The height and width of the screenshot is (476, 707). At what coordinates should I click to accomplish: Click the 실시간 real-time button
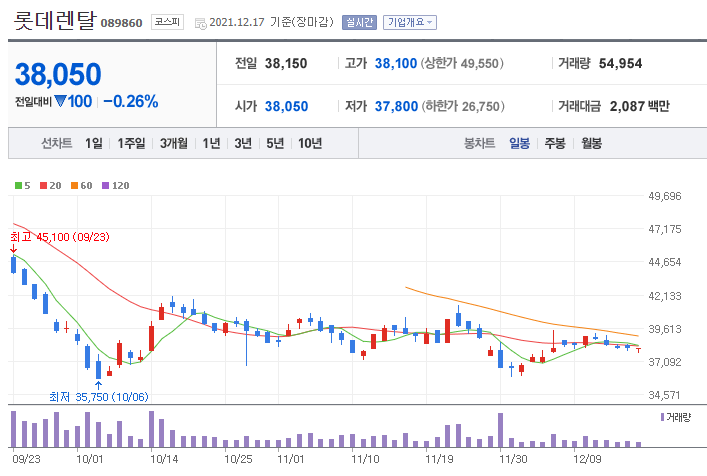[359, 22]
